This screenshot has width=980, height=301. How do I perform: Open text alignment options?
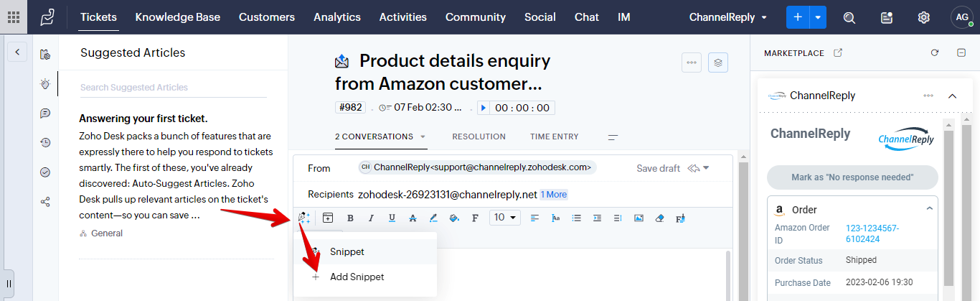point(535,218)
